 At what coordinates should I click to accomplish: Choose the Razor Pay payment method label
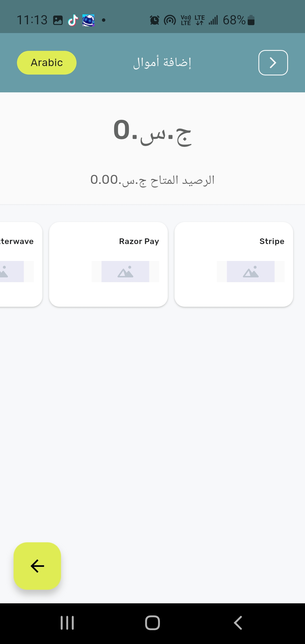(139, 241)
